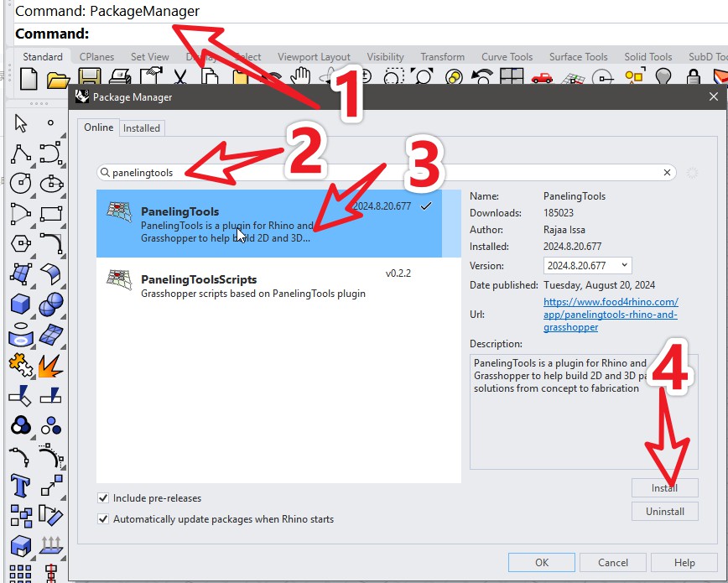Open the Solid Tools toolbar tab
Screen dimensions: 728x583
pos(648,57)
